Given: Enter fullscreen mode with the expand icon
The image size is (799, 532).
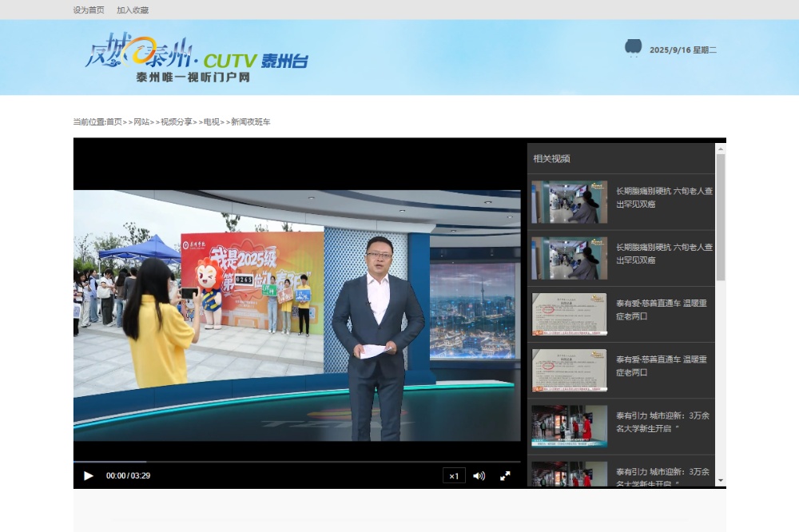Looking at the screenshot, I should click(505, 475).
